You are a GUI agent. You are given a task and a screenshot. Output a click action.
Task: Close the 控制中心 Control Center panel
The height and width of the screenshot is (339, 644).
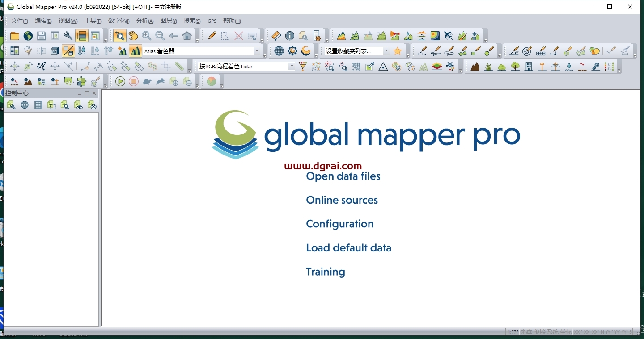pos(94,93)
